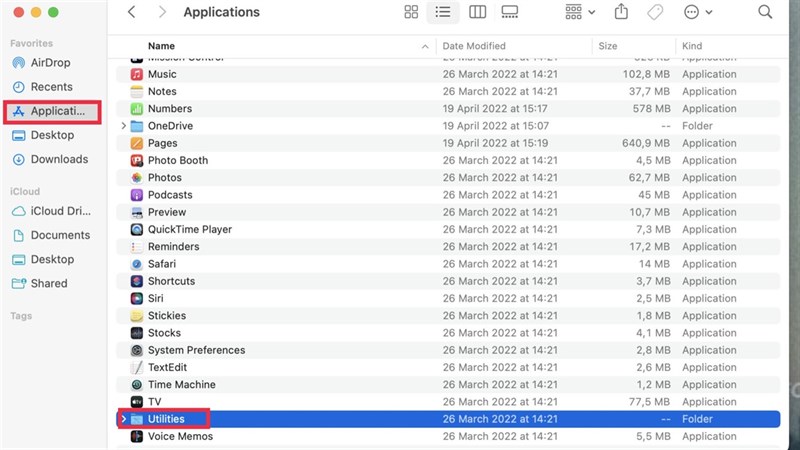Select the QuickTime Player icon
Screen dimensions: 800x450
click(x=137, y=230)
